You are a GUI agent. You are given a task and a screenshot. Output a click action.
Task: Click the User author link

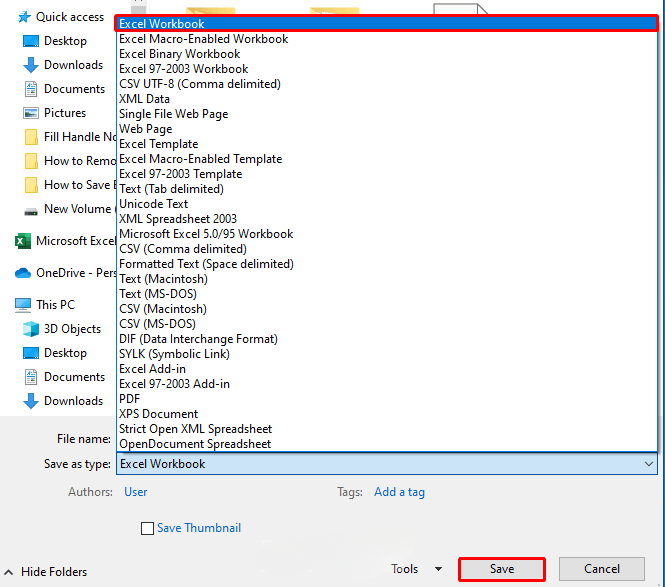136,492
